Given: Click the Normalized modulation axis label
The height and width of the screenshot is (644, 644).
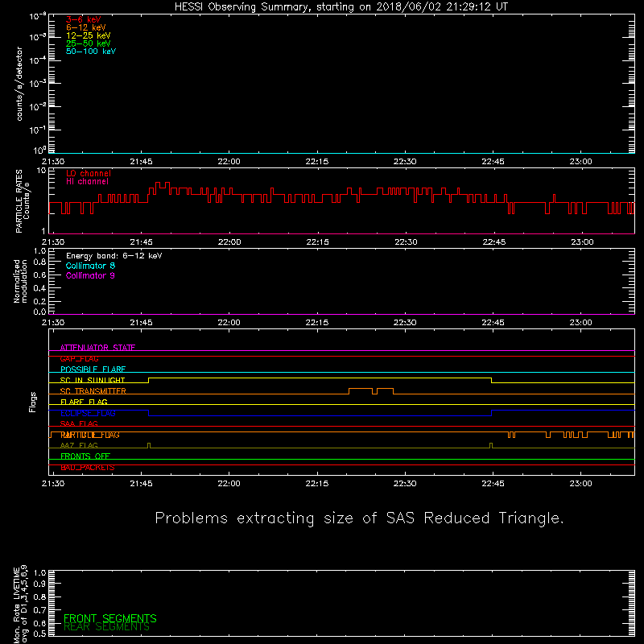Looking at the screenshot, I should pyautogui.click(x=20, y=281).
